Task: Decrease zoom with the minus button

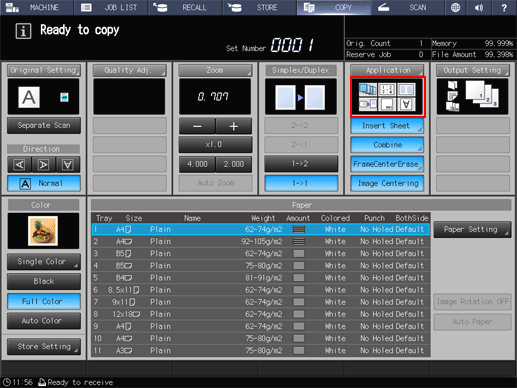Action: pyautogui.click(x=197, y=126)
